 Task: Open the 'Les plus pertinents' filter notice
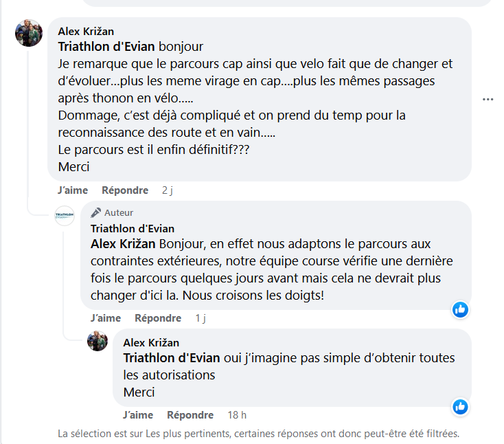(258, 434)
